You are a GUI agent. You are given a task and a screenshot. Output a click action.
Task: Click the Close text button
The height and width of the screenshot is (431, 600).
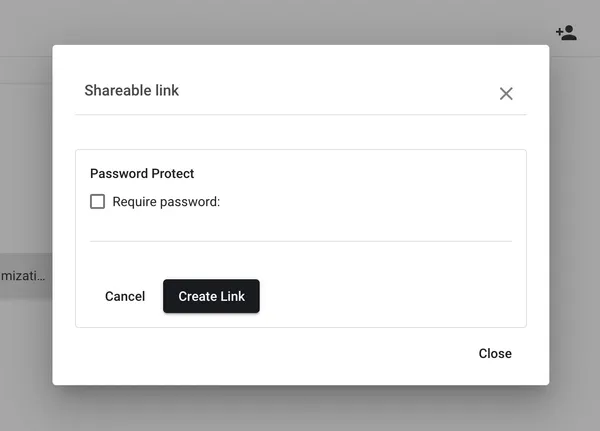coord(495,353)
